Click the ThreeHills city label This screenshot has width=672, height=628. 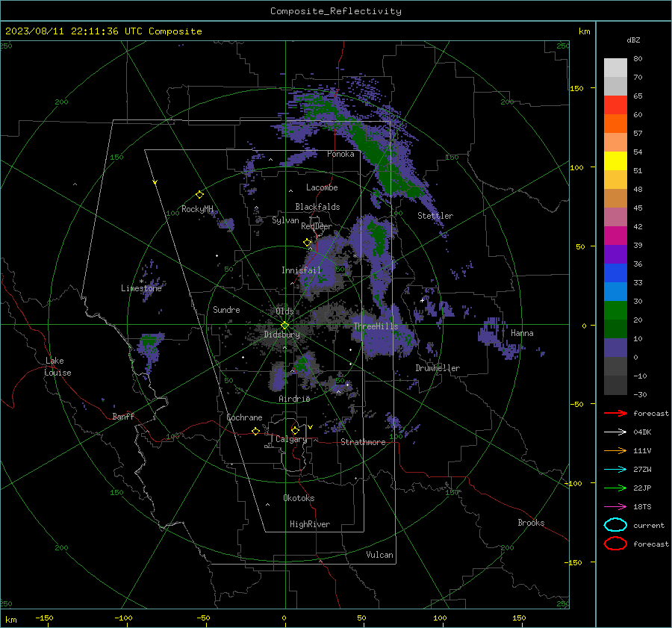[x=376, y=326]
